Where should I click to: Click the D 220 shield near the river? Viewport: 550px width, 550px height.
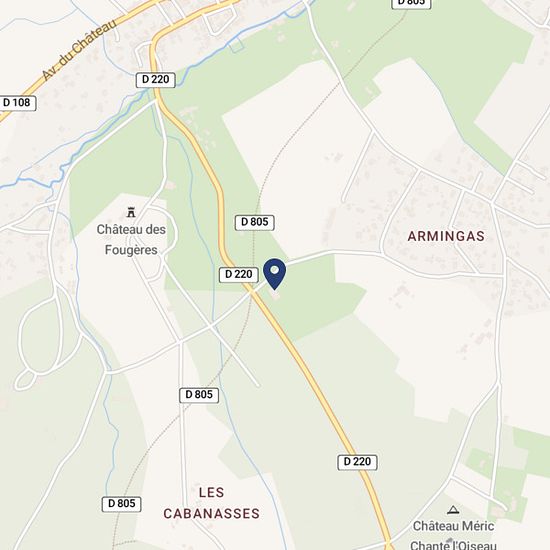[x=155, y=80]
